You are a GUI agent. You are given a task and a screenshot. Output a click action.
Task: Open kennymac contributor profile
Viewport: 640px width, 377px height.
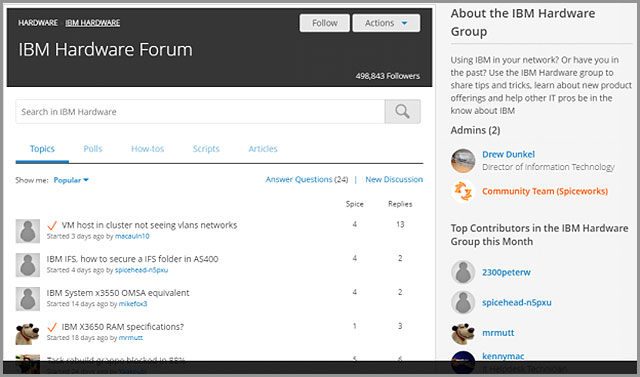[x=503, y=356]
